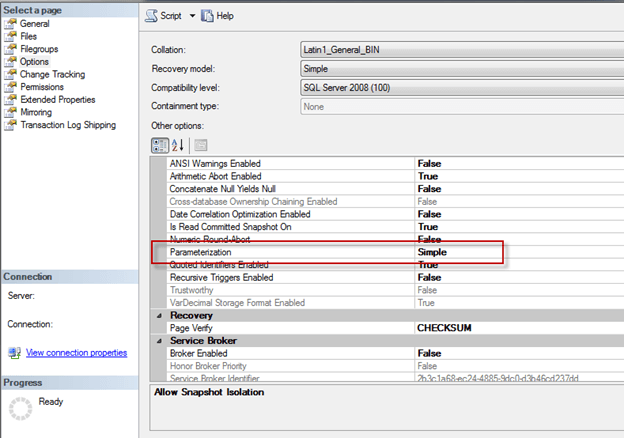Select the ANSI Warnings Enabled value
The width and height of the screenshot is (624, 438).
429,164
